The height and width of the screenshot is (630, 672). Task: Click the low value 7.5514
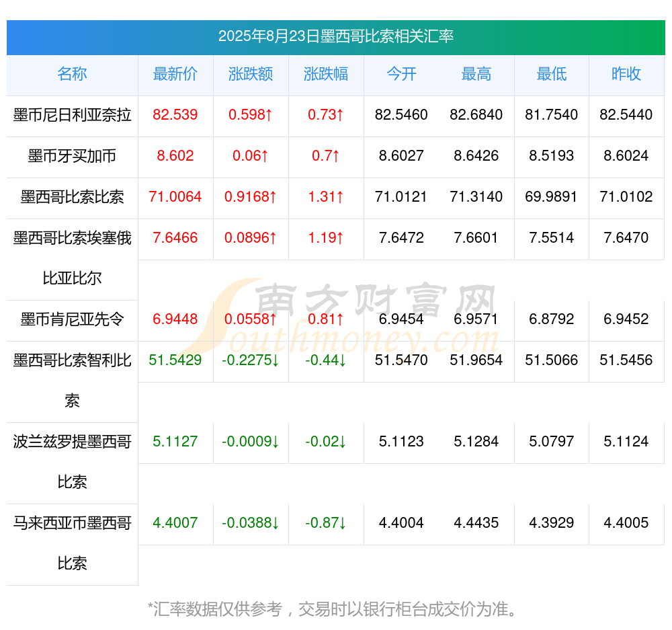552,237
